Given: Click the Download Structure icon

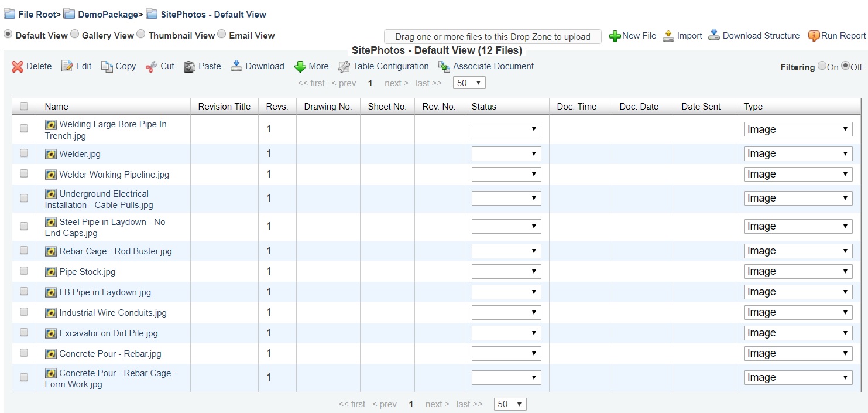Looking at the screenshot, I should click(x=714, y=35).
